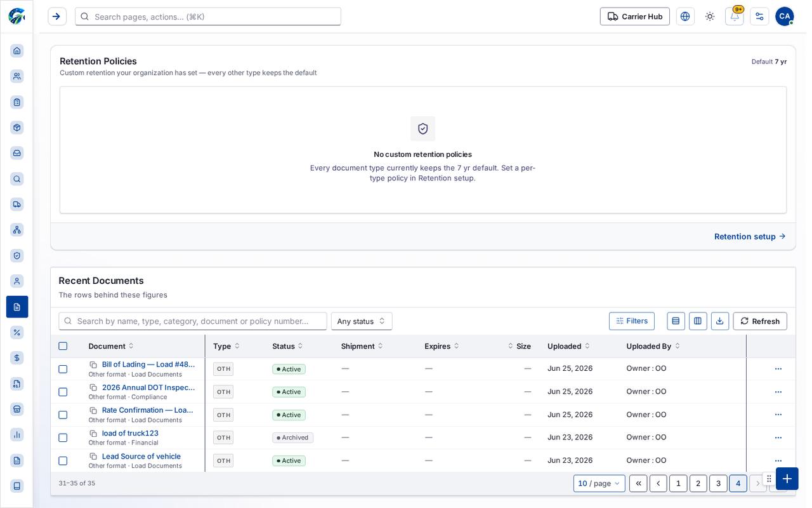812x508 pixels.
Task: Open row actions menu for Rate Confirmation
Action: coord(778,415)
